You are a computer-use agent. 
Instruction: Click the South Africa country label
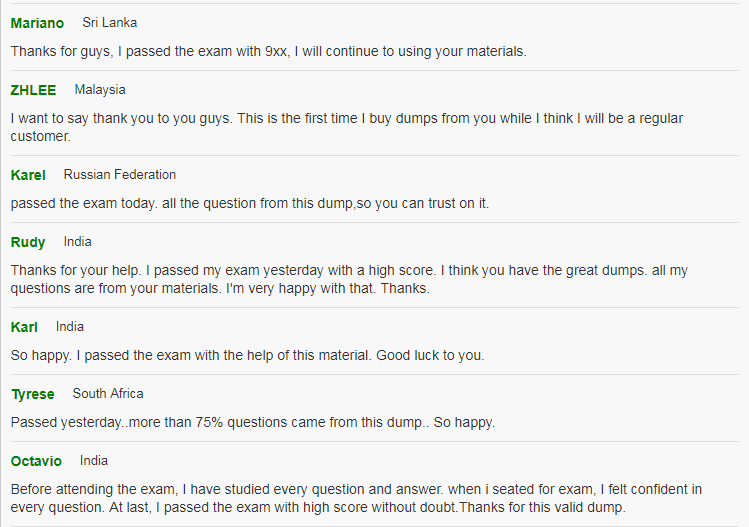click(108, 394)
